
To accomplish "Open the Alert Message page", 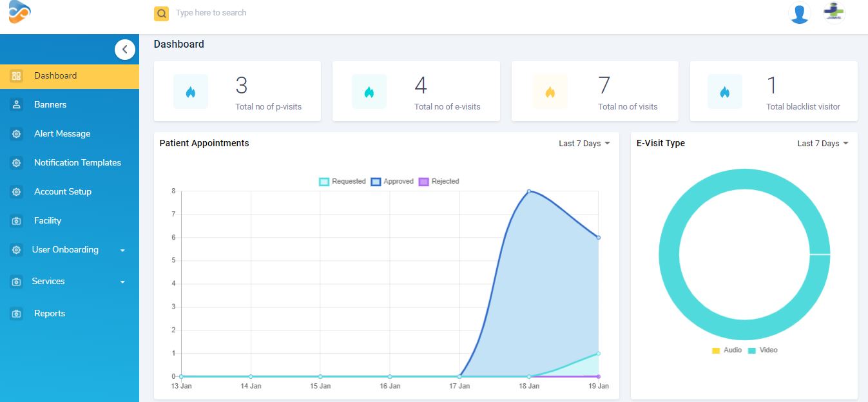I will coord(62,134).
